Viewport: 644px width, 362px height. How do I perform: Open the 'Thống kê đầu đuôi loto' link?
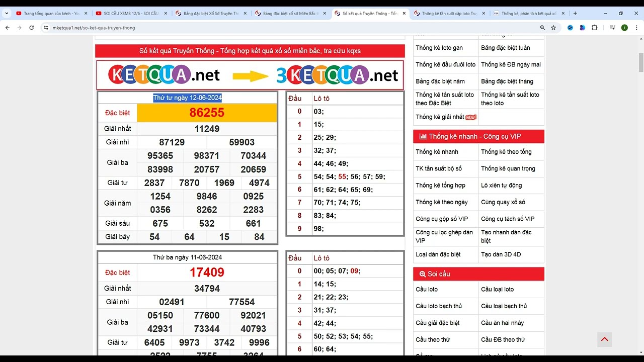coord(445,64)
